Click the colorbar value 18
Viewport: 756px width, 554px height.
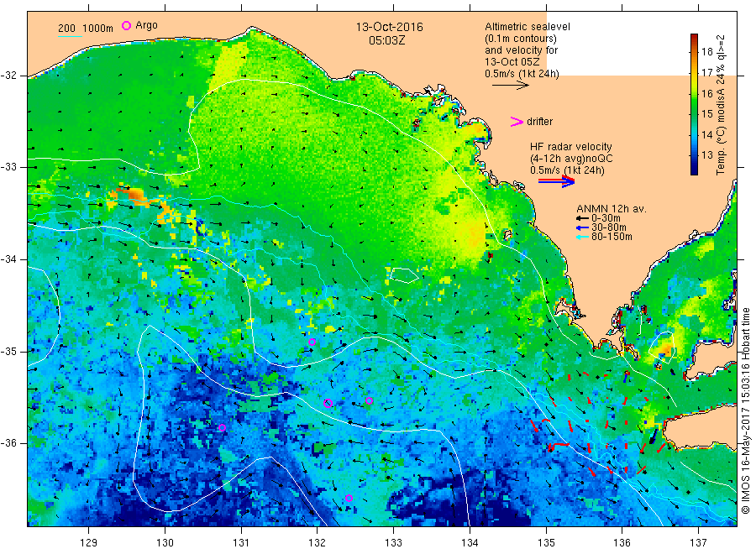(x=706, y=52)
